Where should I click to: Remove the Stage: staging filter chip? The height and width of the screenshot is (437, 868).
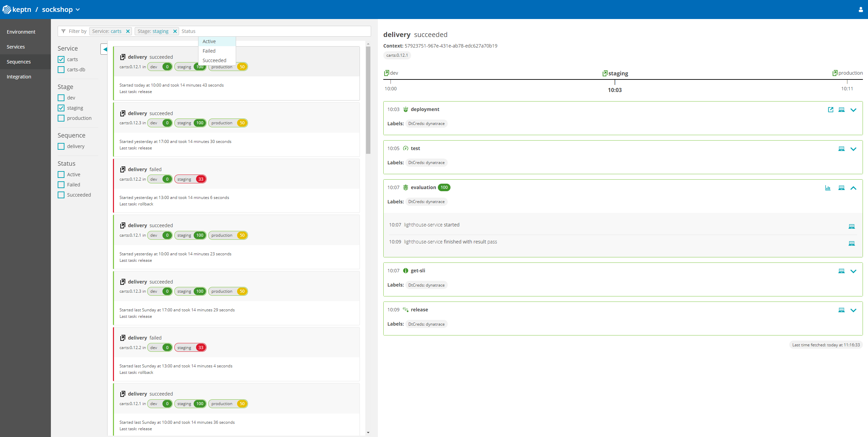(x=175, y=31)
